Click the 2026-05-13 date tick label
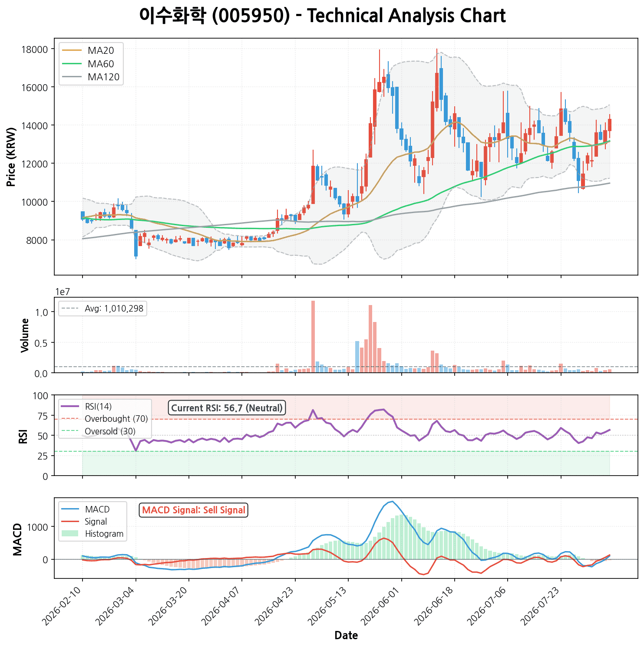This screenshot has height=647, width=644. click(x=328, y=605)
